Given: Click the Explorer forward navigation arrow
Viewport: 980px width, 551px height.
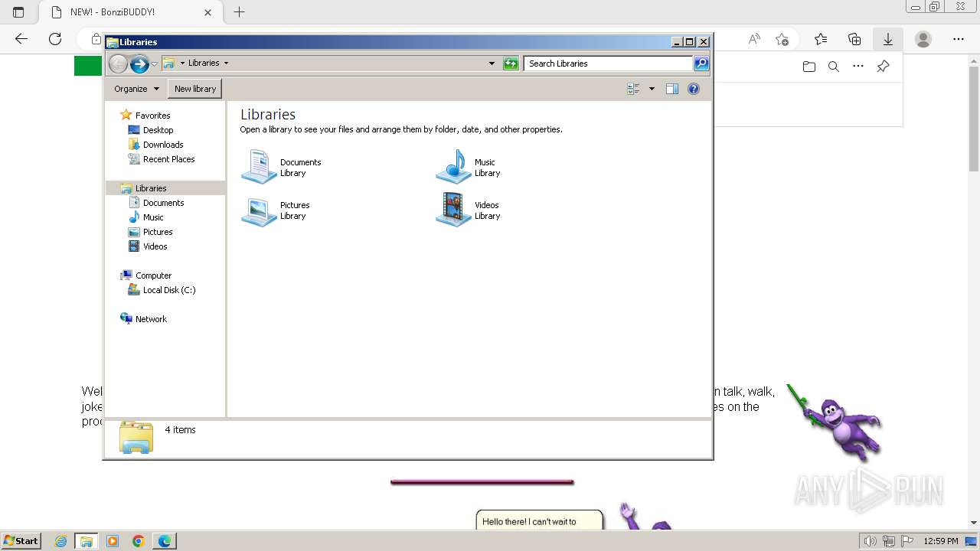Looking at the screenshot, I should [139, 64].
